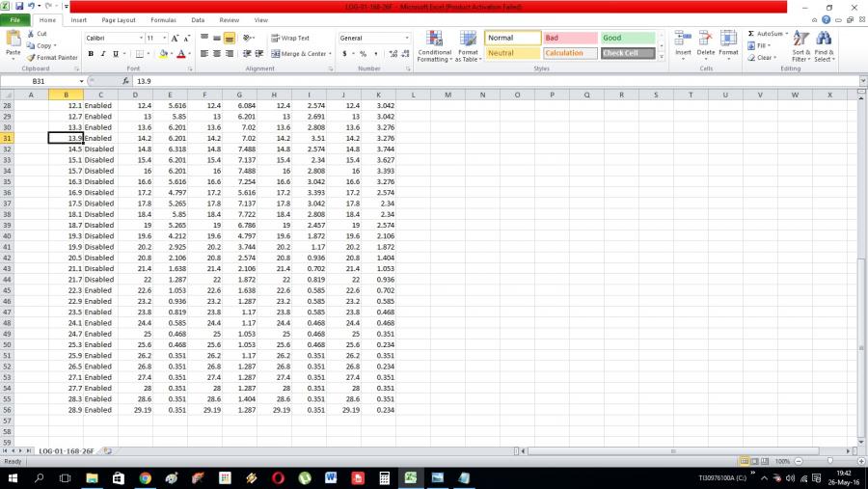
Task: Switch to the Page Layout ribbon tab
Action: point(119,19)
